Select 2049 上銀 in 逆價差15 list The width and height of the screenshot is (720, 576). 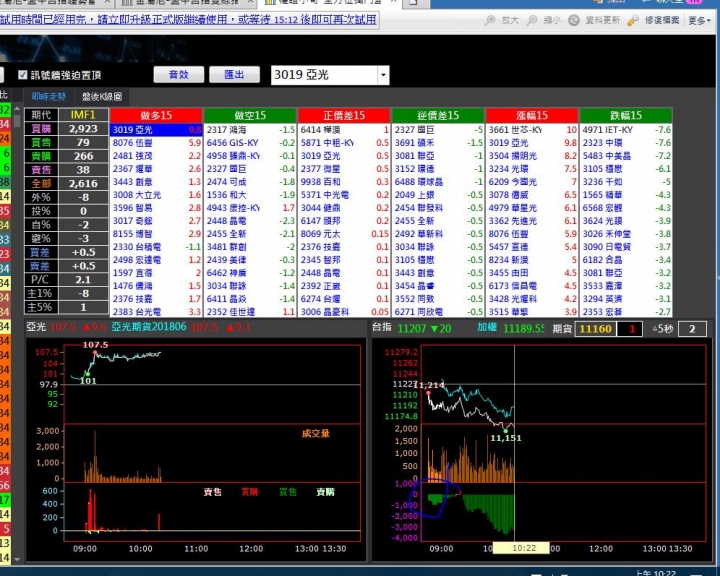(x=438, y=195)
